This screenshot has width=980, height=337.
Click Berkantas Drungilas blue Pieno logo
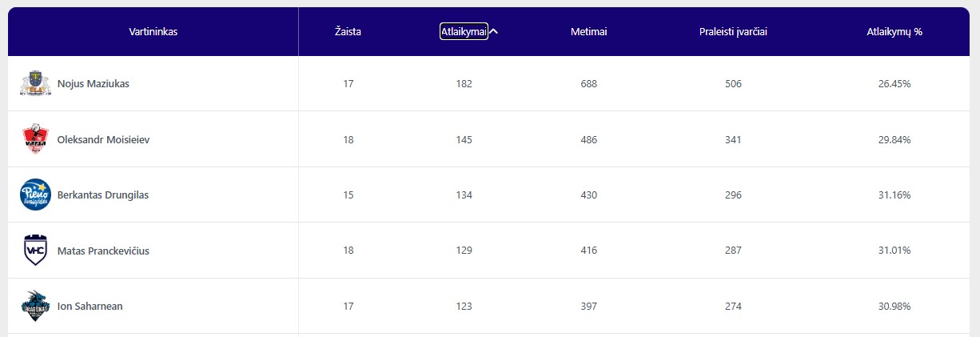(x=35, y=195)
